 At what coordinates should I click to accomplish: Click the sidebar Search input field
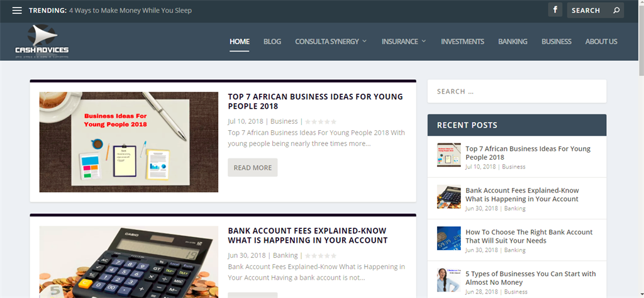pyautogui.click(x=517, y=91)
